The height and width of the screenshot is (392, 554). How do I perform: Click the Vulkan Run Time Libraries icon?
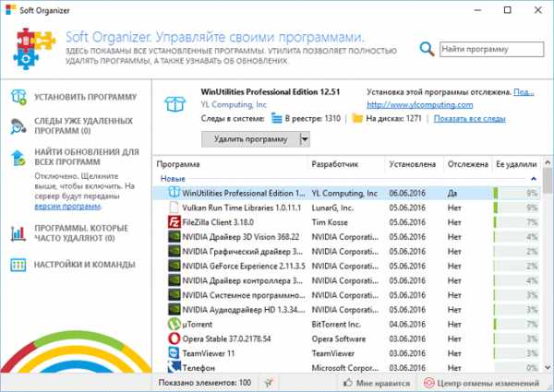tap(174, 208)
